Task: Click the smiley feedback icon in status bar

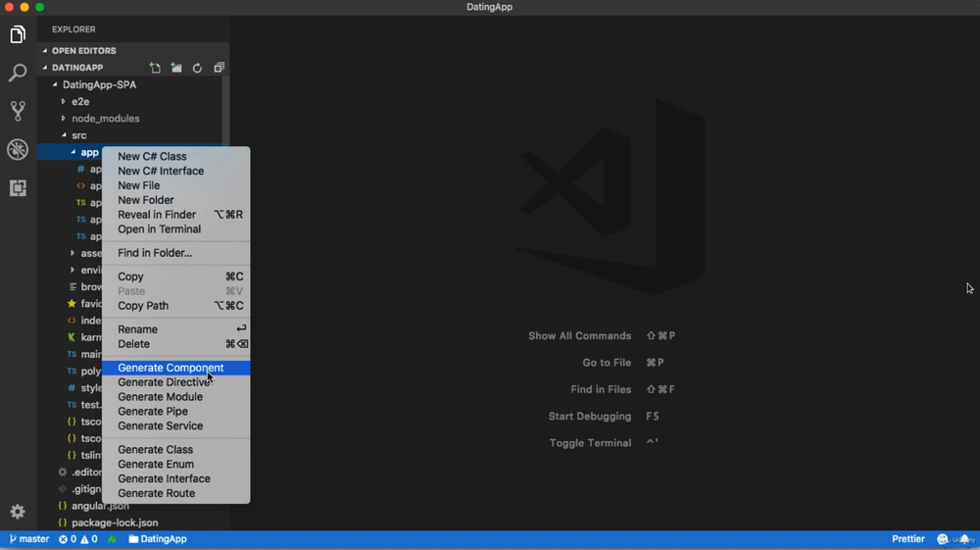Action: (942, 539)
